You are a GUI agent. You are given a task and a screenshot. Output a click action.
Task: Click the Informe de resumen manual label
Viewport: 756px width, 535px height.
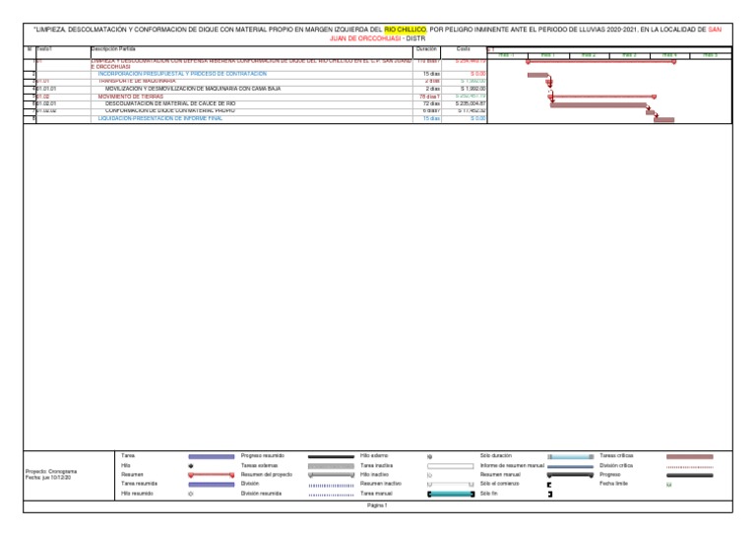[512, 466]
